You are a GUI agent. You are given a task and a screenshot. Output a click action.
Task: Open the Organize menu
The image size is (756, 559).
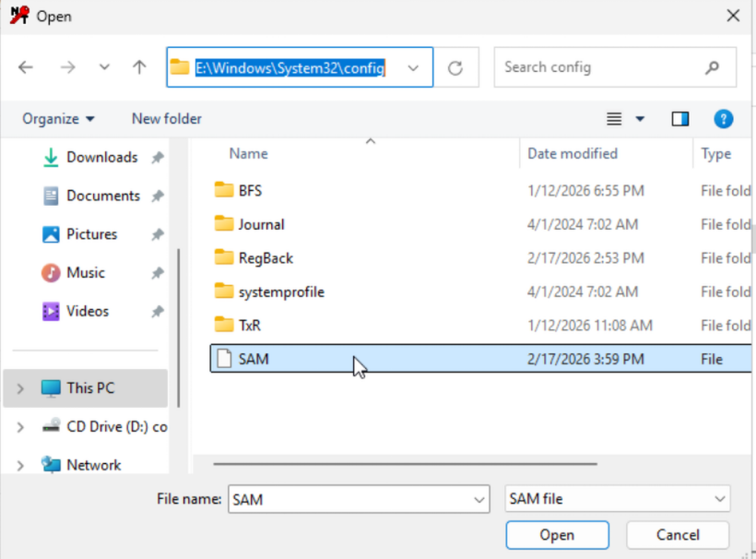click(57, 118)
